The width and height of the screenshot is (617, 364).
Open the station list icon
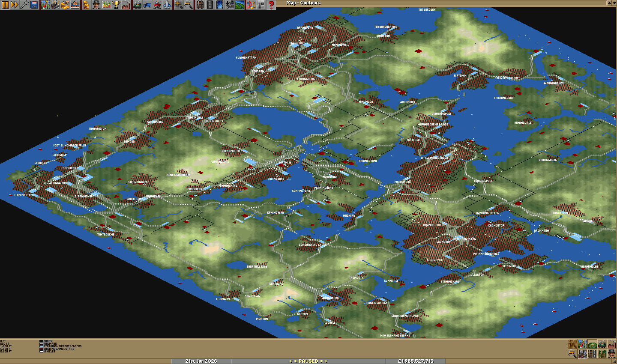coord(75,5)
